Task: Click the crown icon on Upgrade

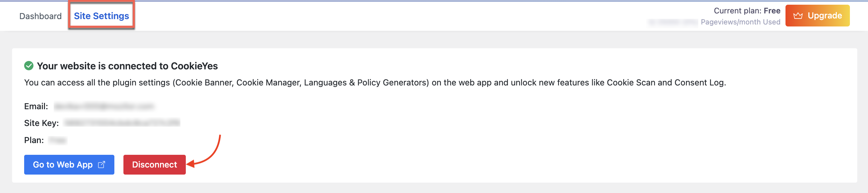Action: [798, 15]
